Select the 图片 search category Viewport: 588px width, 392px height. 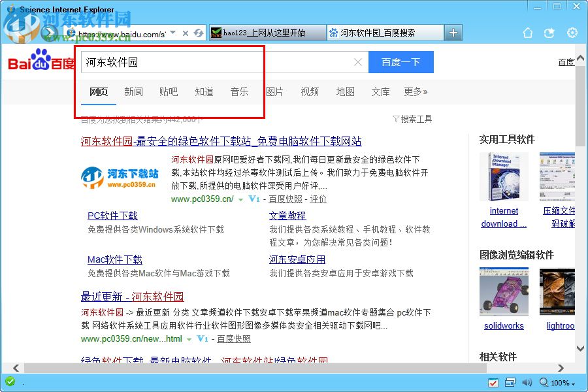(275, 92)
